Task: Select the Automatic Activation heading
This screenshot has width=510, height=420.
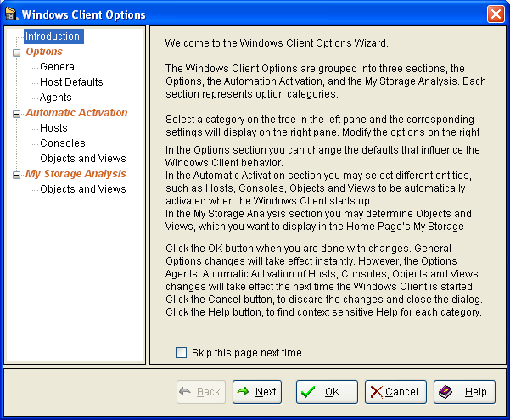Action: tap(76, 113)
